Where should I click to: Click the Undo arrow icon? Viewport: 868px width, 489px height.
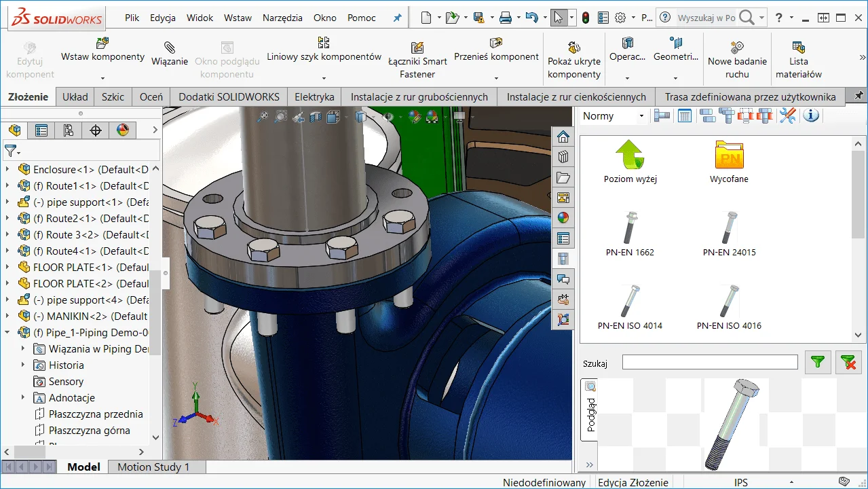tap(532, 18)
